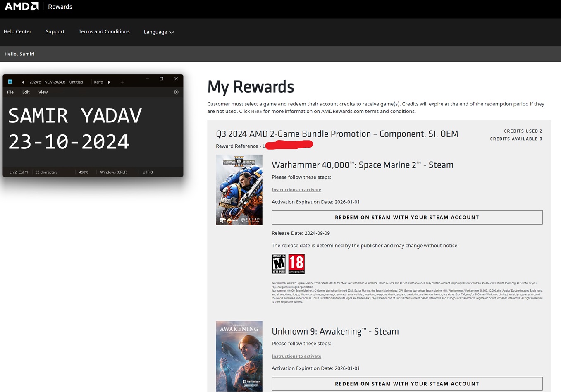The height and width of the screenshot is (392, 561).
Task: Minimize the Notepad window
Action: tap(147, 79)
